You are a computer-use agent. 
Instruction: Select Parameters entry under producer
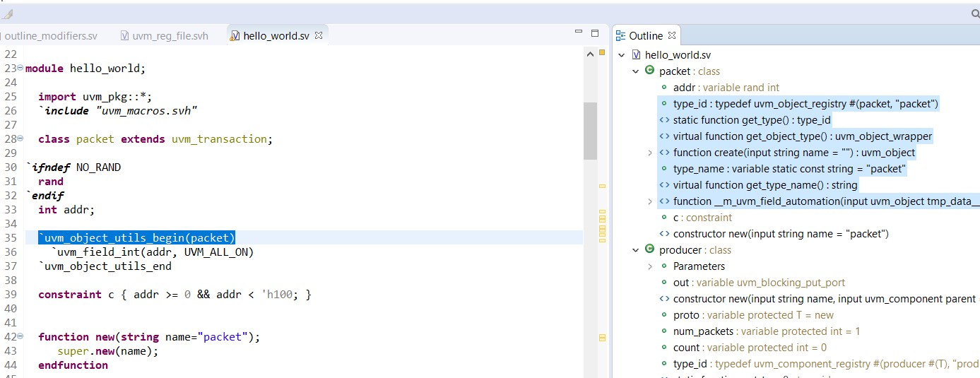[x=699, y=266]
